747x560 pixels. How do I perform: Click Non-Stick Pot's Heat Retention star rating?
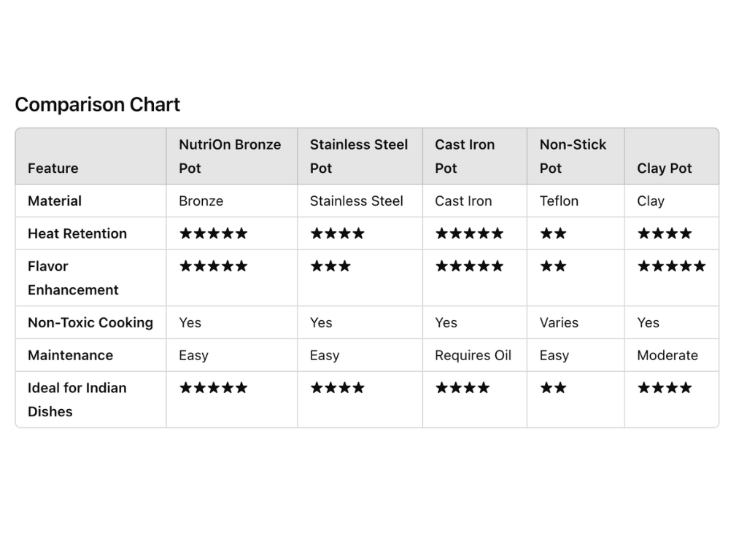pyautogui.click(x=553, y=234)
